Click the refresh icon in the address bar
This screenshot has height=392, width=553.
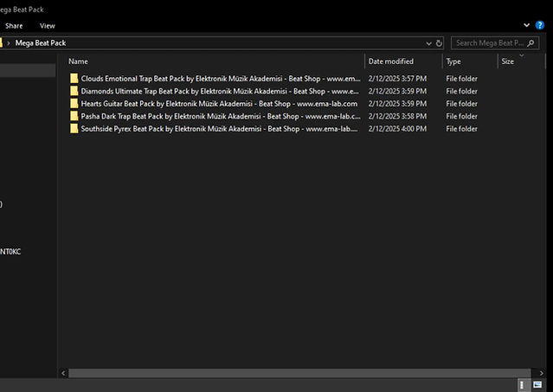pyautogui.click(x=439, y=43)
